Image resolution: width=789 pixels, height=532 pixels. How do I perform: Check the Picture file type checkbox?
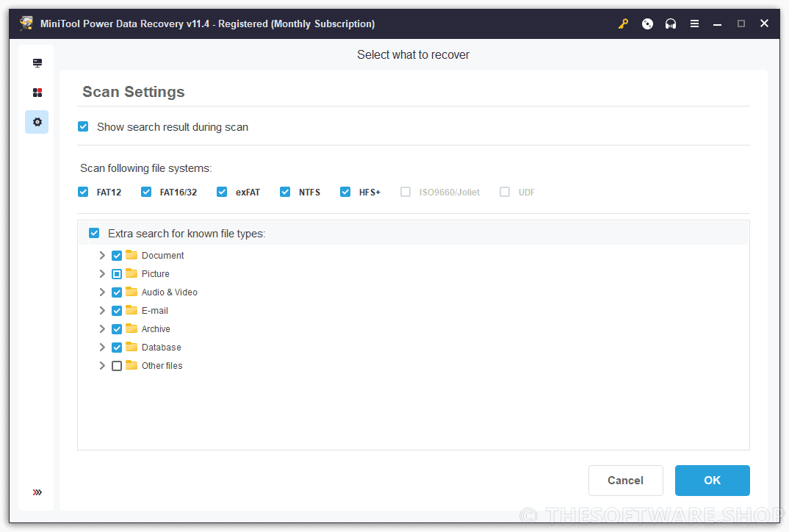coord(117,274)
